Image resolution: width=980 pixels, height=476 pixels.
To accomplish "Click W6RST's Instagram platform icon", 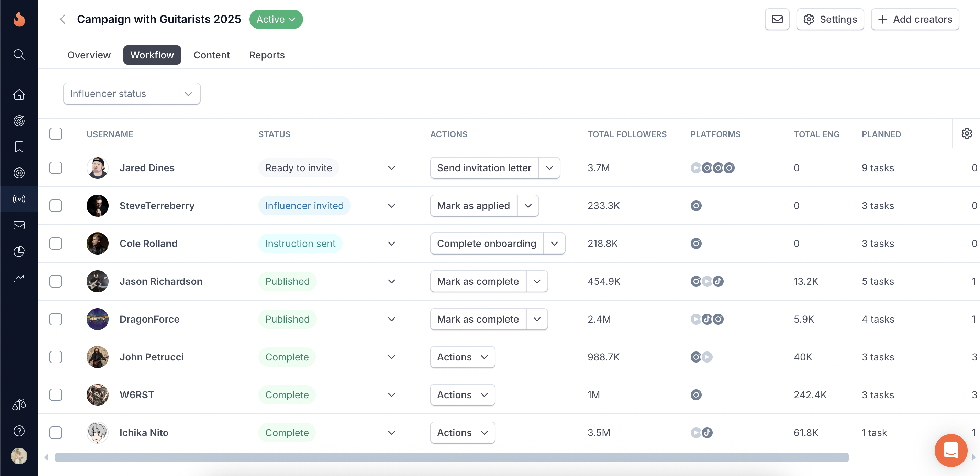I will click(x=696, y=394).
